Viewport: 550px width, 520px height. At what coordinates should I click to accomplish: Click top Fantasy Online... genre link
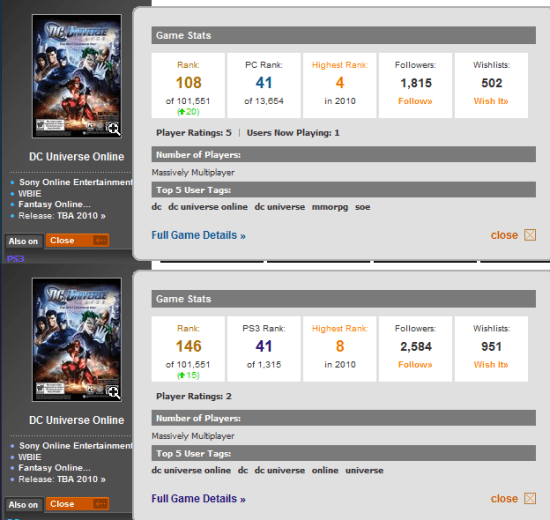point(54,204)
